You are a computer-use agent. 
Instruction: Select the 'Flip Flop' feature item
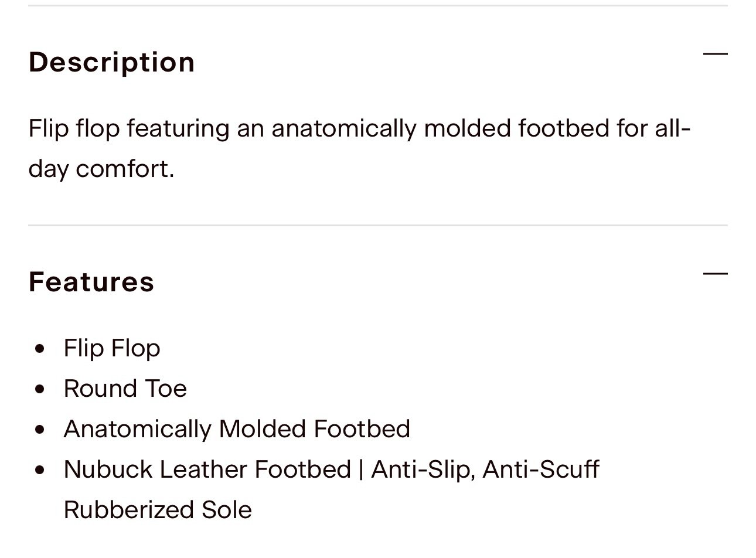pos(112,348)
